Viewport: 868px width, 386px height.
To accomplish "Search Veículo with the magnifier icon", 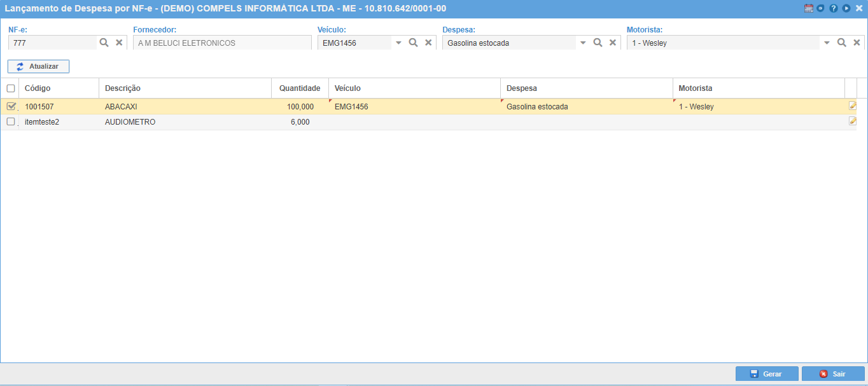I will click(x=413, y=43).
